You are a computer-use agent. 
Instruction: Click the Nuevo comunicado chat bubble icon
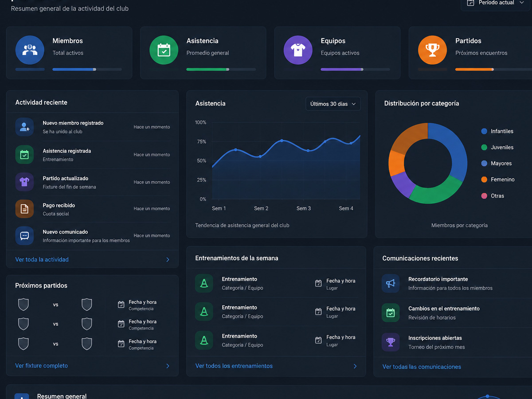pos(24,236)
